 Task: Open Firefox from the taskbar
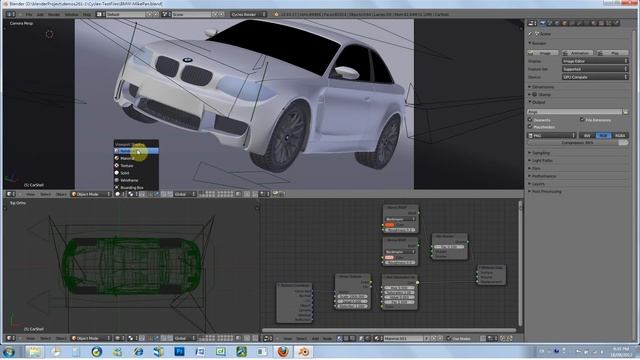[x=283, y=351]
